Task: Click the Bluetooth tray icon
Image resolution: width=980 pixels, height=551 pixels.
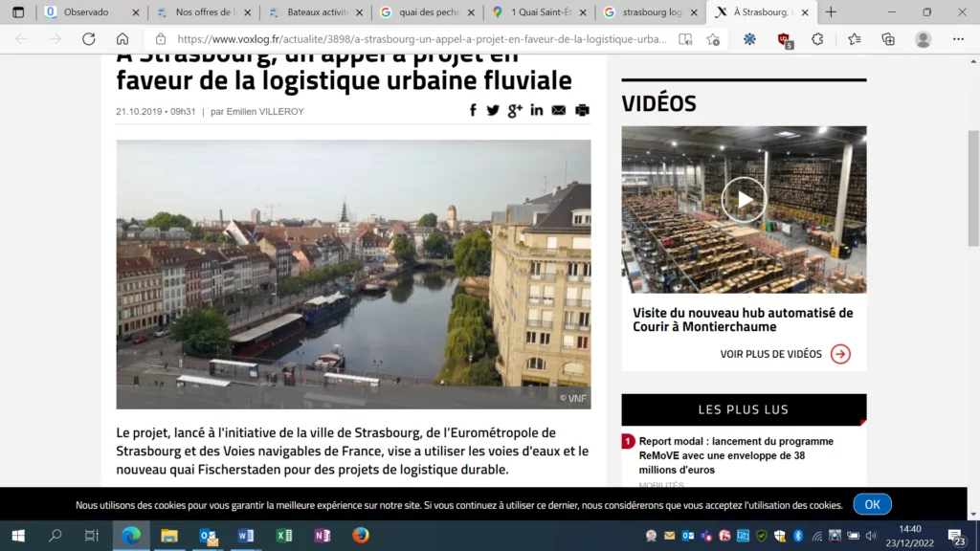Action: click(x=798, y=536)
